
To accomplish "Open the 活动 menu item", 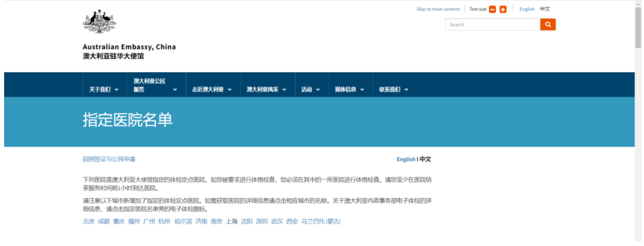I will 311,89.
